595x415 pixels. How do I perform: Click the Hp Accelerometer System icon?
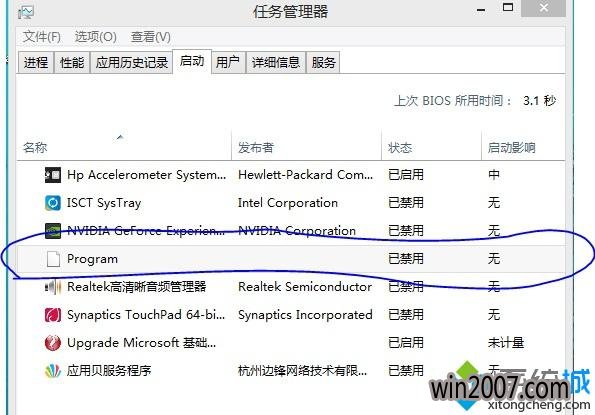point(53,175)
